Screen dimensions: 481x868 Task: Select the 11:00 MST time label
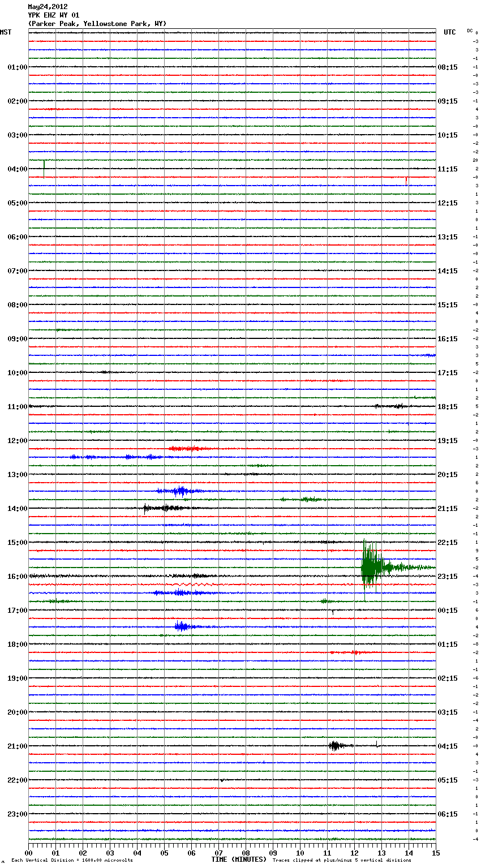click(x=17, y=407)
